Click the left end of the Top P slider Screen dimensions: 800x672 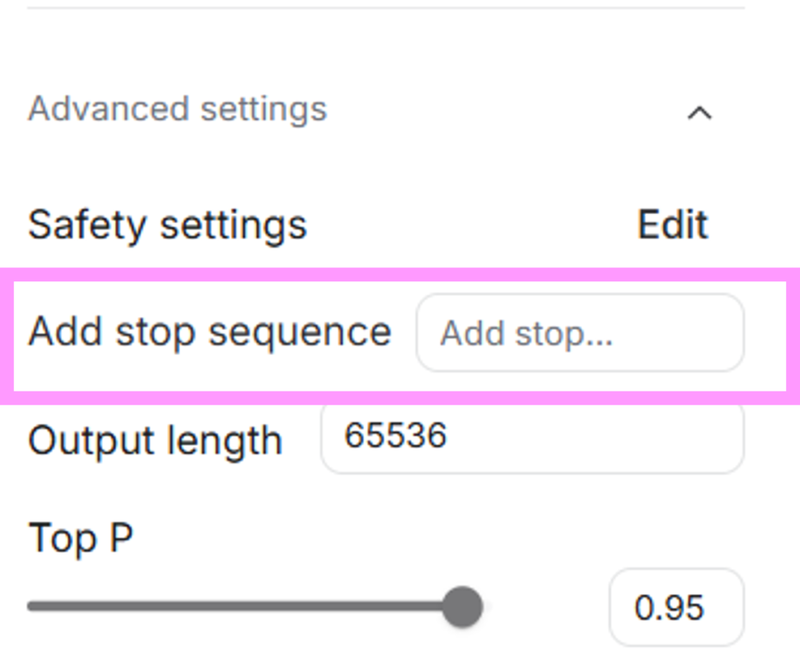pos(31,606)
